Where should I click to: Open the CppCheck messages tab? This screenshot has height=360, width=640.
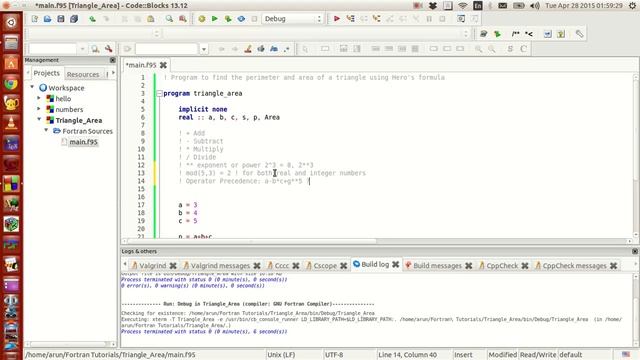[x=574, y=266]
